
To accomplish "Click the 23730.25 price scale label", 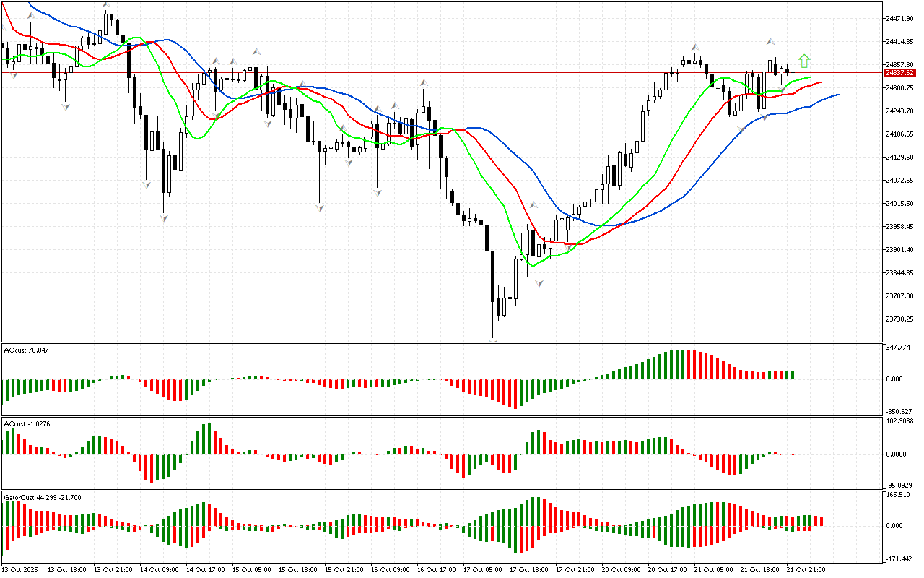I will (x=899, y=319).
